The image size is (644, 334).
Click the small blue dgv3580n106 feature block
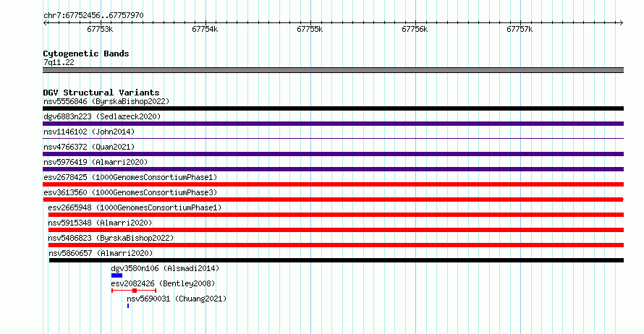click(x=116, y=275)
